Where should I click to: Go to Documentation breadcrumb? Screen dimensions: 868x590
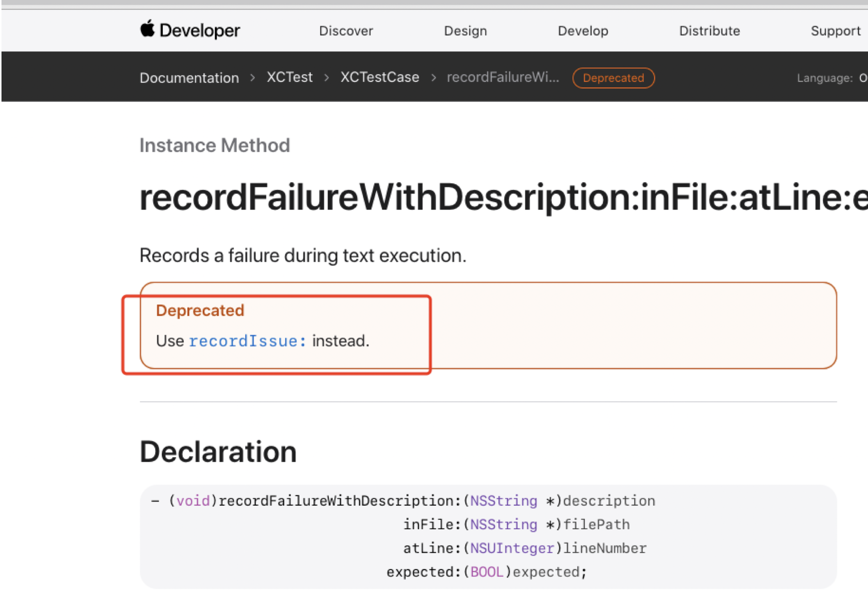click(189, 78)
